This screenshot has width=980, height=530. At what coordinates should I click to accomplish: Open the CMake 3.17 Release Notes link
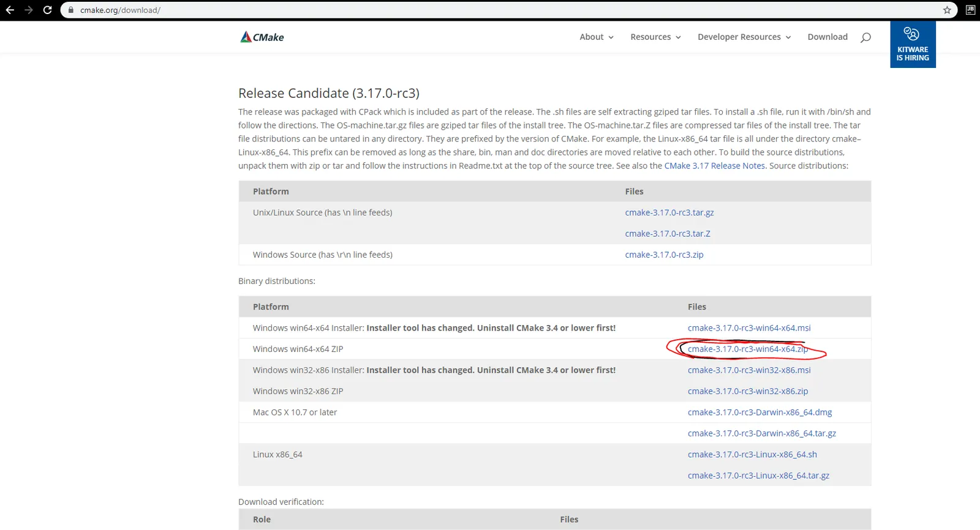[x=715, y=166]
